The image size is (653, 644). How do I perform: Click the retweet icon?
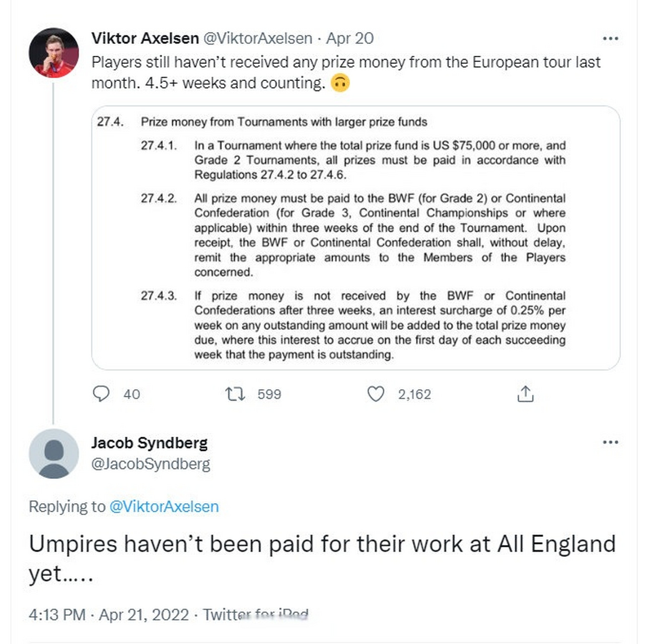[x=235, y=394]
